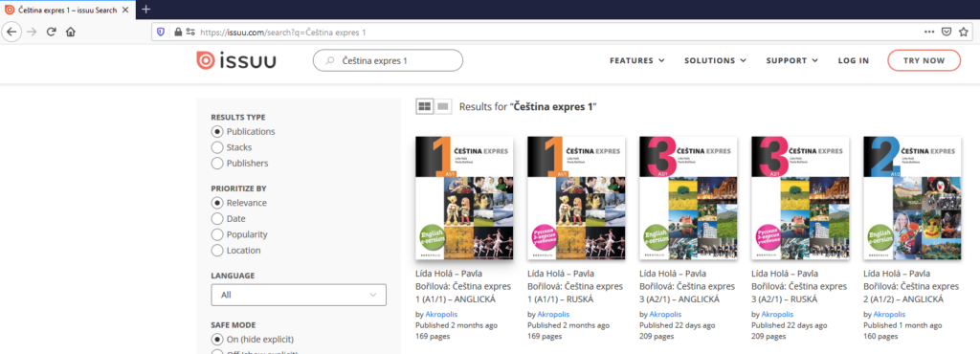Image resolution: width=980 pixels, height=354 pixels.
Task: Open the Language dropdown set to All
Action: [x=299, y=295]
